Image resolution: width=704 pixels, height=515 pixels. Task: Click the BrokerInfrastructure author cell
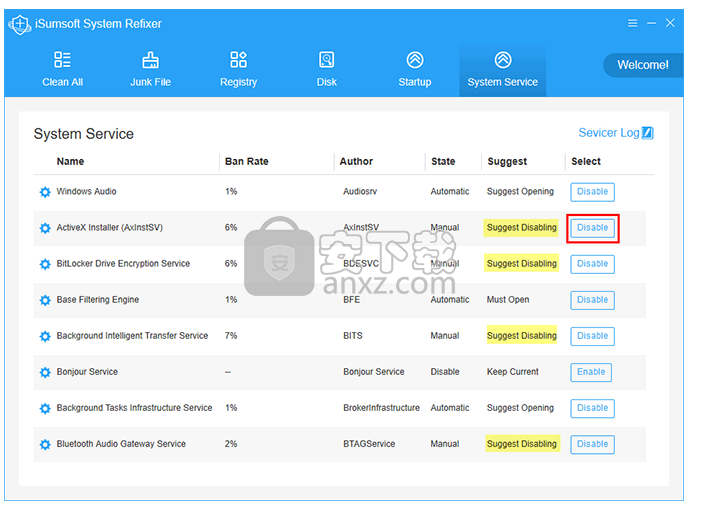(381, 408)
